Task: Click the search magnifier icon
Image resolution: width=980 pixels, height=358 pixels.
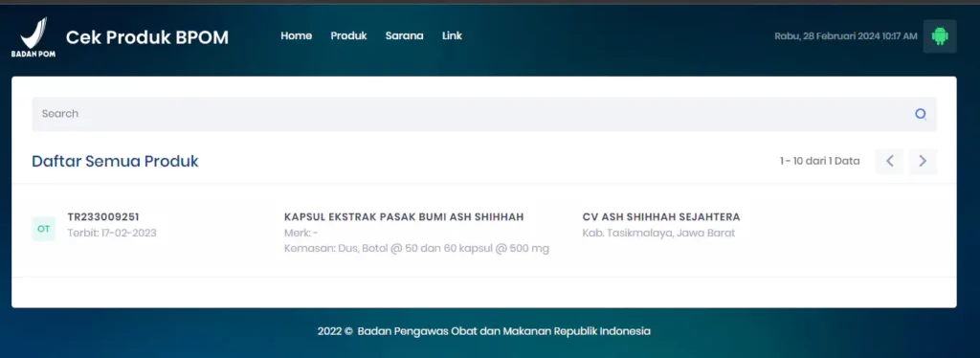Action: pyautogui.click(x=920, y=114)
